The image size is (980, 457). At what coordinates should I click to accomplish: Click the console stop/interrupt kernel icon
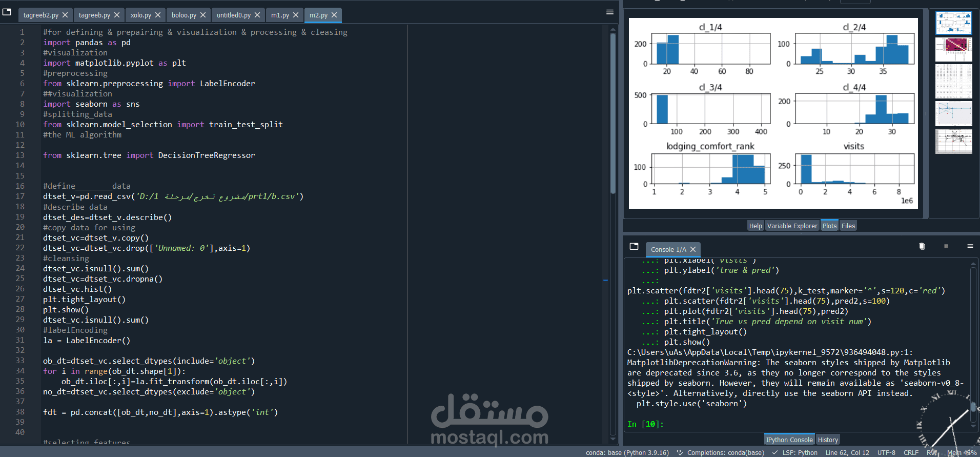pos(946,246)
